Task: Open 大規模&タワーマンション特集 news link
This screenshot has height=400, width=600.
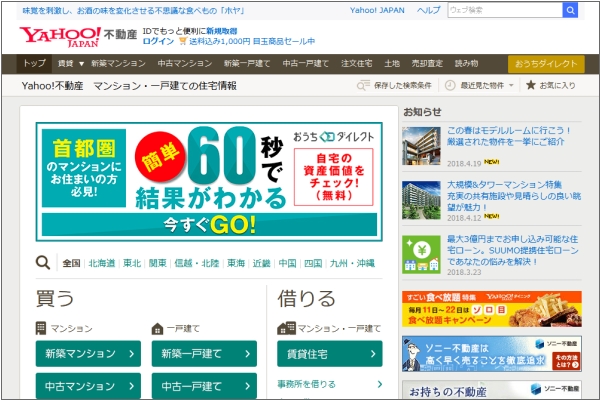Action: pyautogui.click(x=514, y=196)
